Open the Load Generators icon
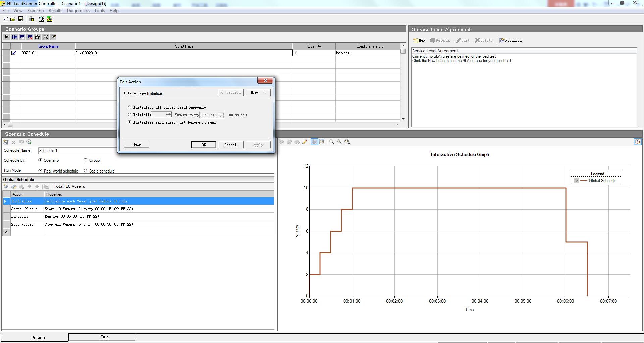The height and width of the screenshot is (343, 644). (x=32, y=19)
